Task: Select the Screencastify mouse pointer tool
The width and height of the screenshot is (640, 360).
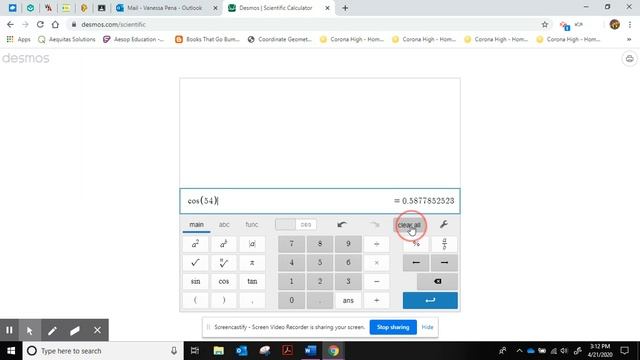Action: 29,330
